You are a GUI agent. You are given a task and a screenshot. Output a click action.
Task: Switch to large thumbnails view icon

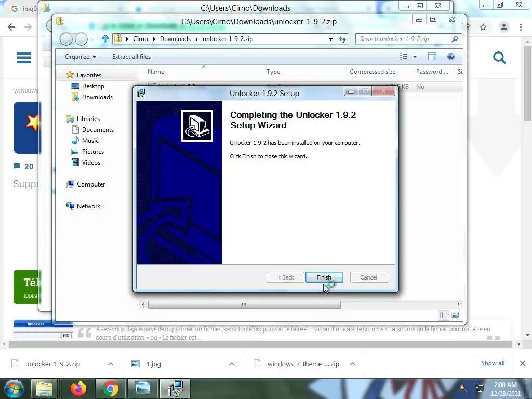pyautogui.click(x=455, y=315)
